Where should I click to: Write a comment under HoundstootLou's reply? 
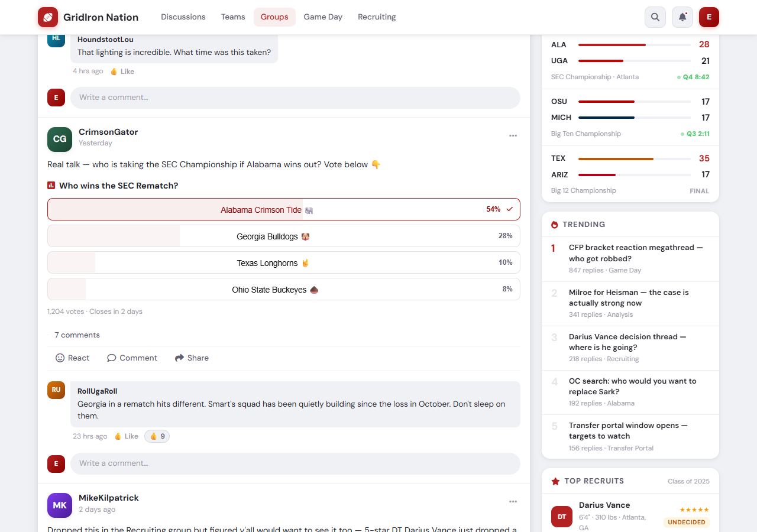click(295, 98)
